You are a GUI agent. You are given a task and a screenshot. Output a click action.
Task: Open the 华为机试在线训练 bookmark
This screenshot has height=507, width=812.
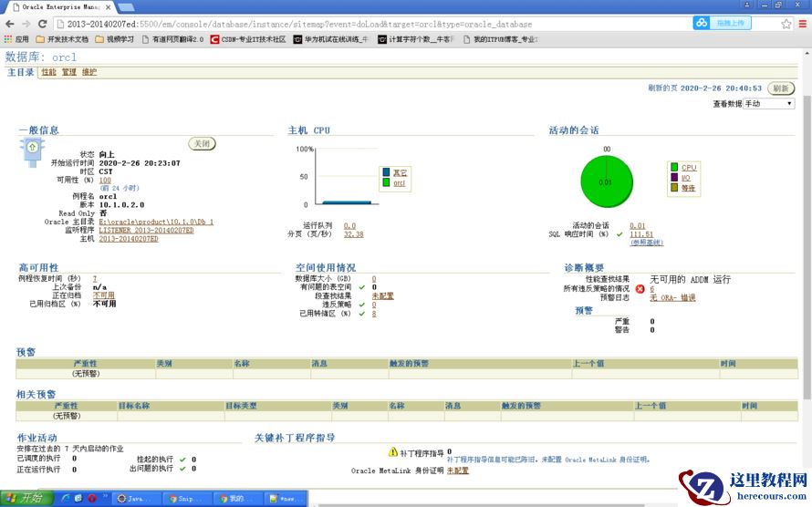click(x=331, y=39)
